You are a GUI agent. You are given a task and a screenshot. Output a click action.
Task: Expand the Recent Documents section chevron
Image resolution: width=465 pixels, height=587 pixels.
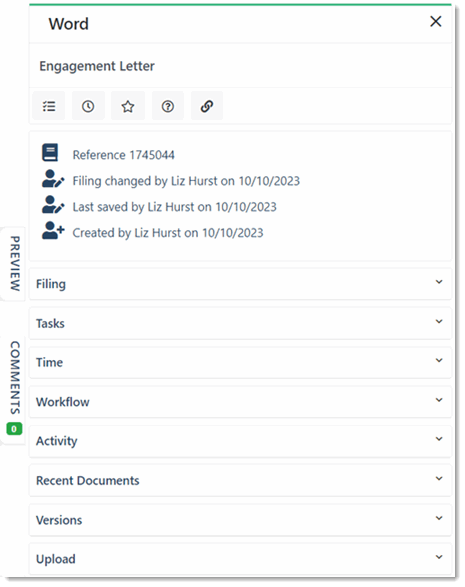point(439,478)
